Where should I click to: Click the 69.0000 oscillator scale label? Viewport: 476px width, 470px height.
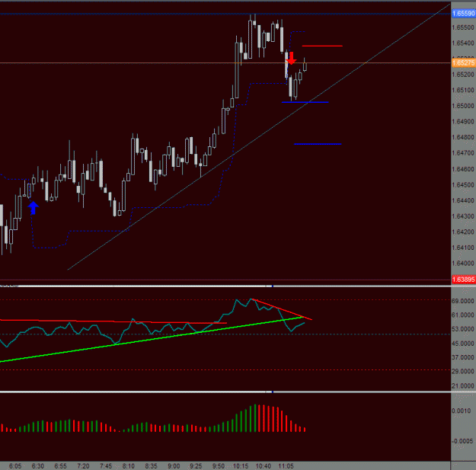(463, 301)
